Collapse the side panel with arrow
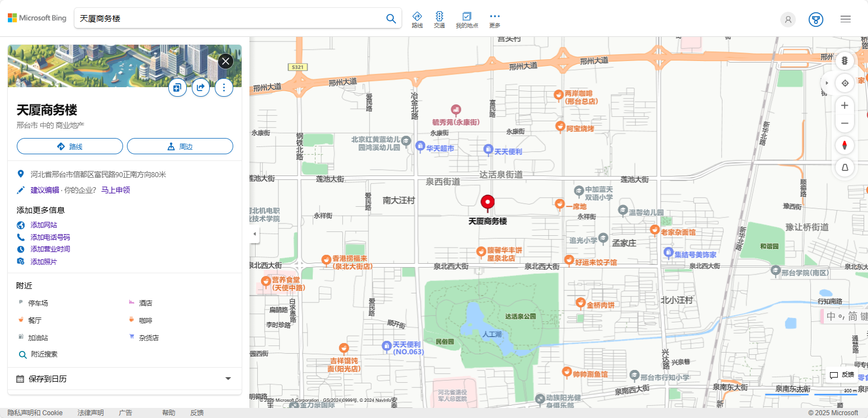The height and width of the screenshot is (418, 868). 255,234
